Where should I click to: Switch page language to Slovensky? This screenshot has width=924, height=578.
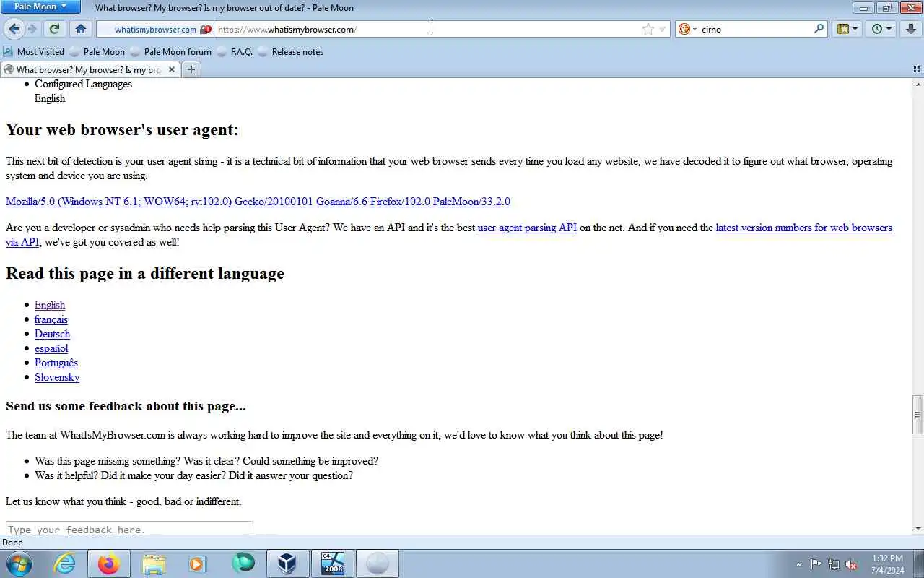pos(57,377)
